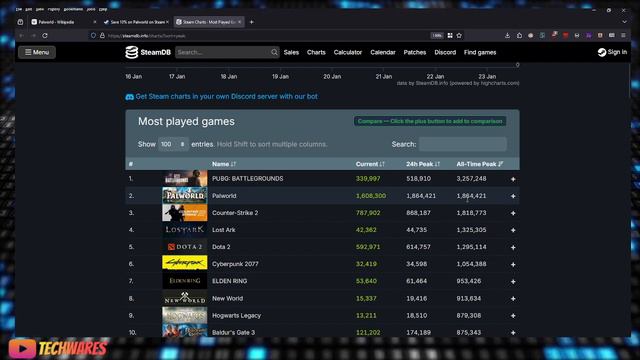This screenshot has width=640, height=360.
Task: Open Find games
Action: tap(480, 52)
